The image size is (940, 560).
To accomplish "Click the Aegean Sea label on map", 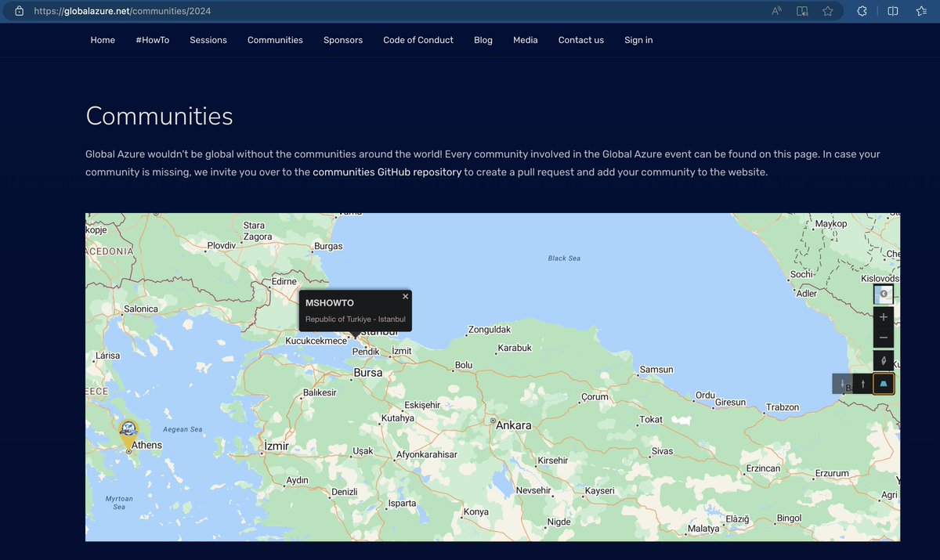I will tap(183, 429).
